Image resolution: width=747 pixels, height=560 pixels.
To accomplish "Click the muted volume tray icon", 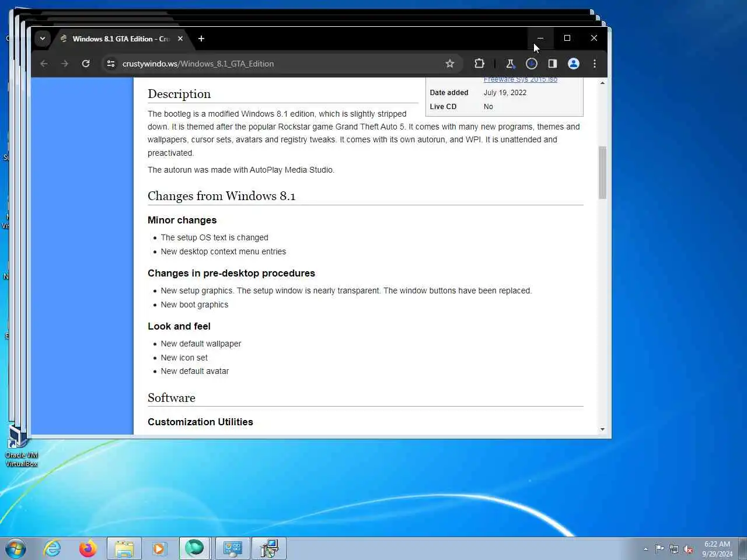I will click(x=689, y=549).
